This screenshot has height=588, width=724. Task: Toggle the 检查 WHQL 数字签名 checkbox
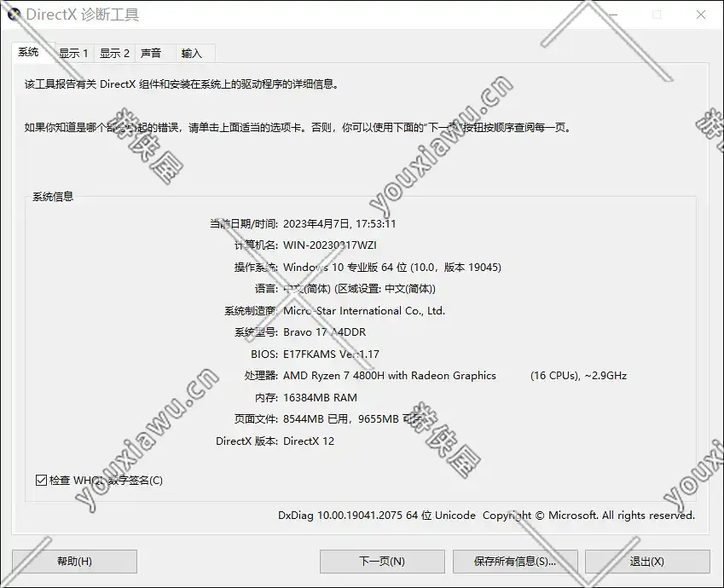tap(42, 481)
